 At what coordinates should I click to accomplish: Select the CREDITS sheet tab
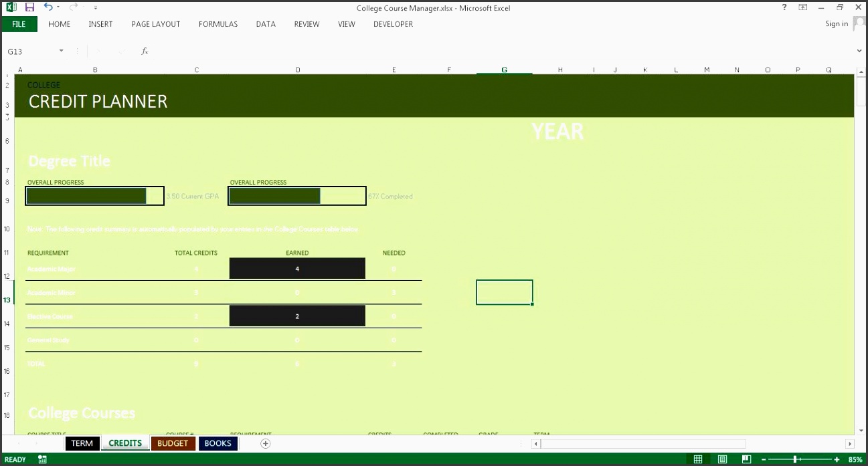[125, 443]
